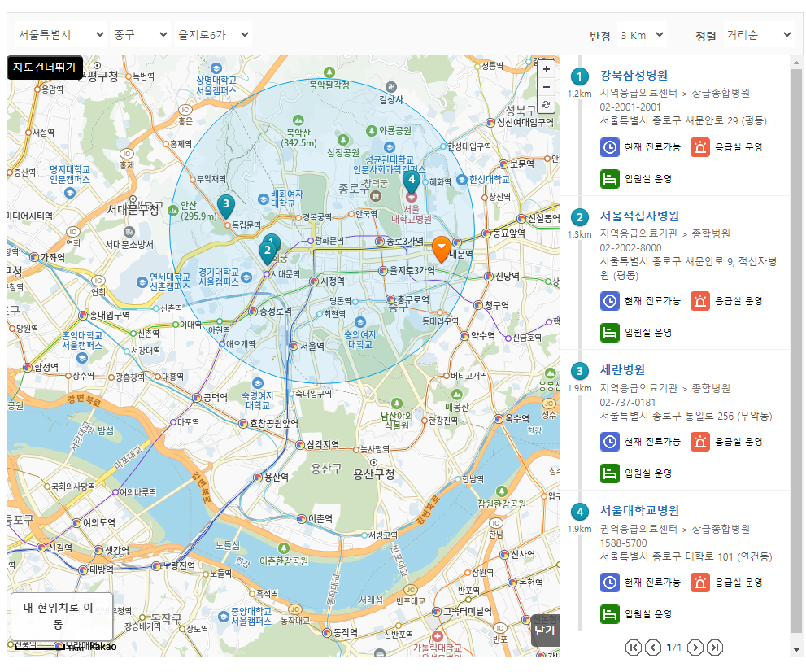
Task: Open the 강북삼성병원 hospital link
Action: click(x=634, y=76)
